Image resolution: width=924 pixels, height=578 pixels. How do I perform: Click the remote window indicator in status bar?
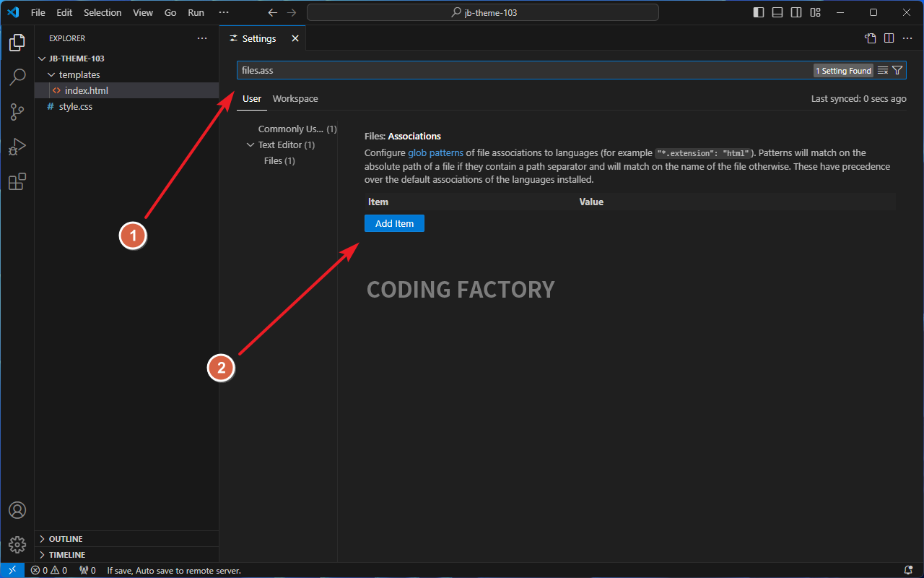tap(12, 570)
